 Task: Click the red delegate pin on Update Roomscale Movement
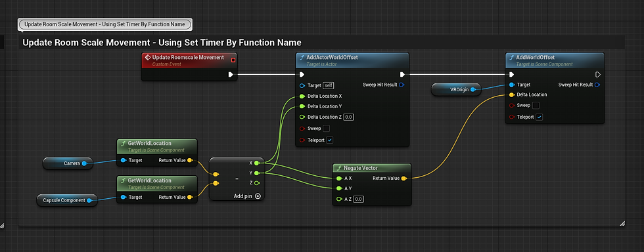click(x=233, y=60)
